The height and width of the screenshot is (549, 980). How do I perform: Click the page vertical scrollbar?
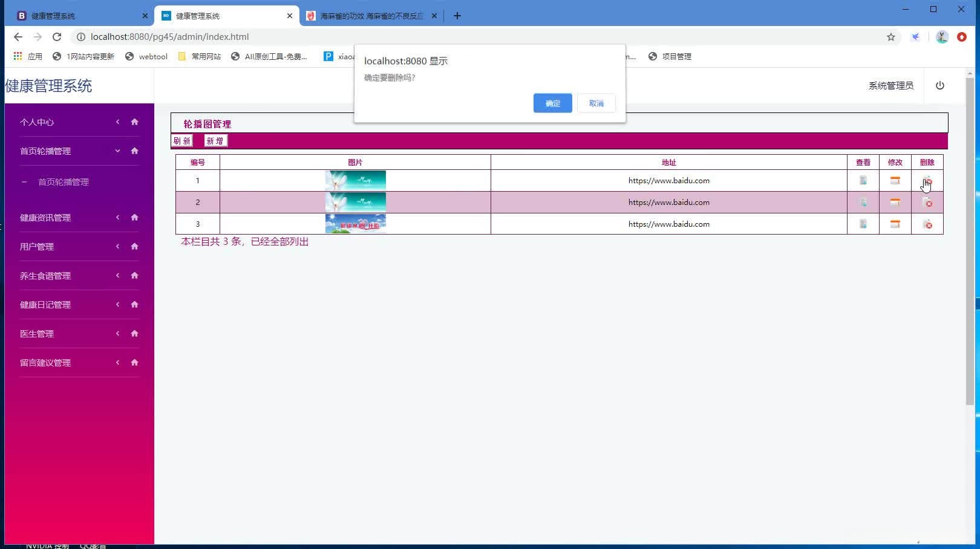(x=970, y=242)
